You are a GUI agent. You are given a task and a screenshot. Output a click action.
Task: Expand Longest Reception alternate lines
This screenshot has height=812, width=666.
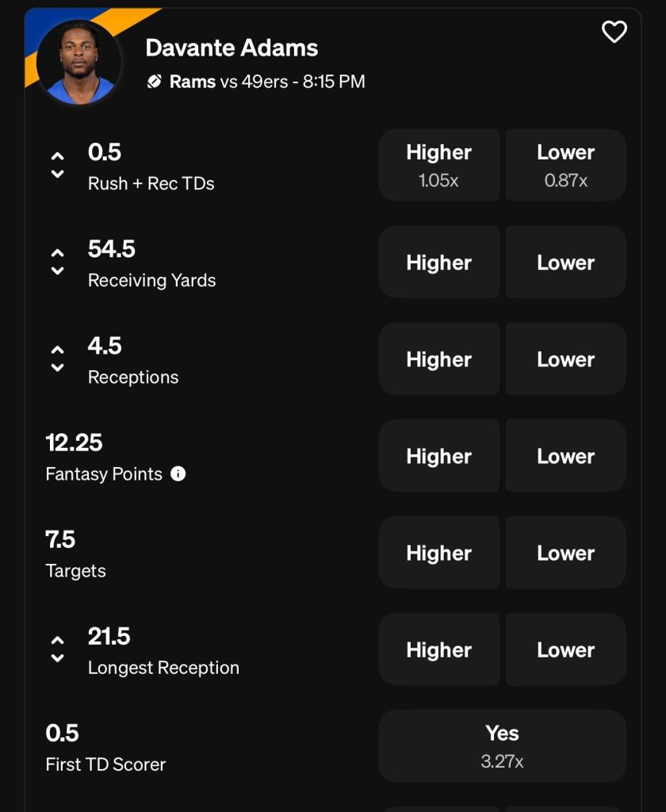click(x=57, y=649)
